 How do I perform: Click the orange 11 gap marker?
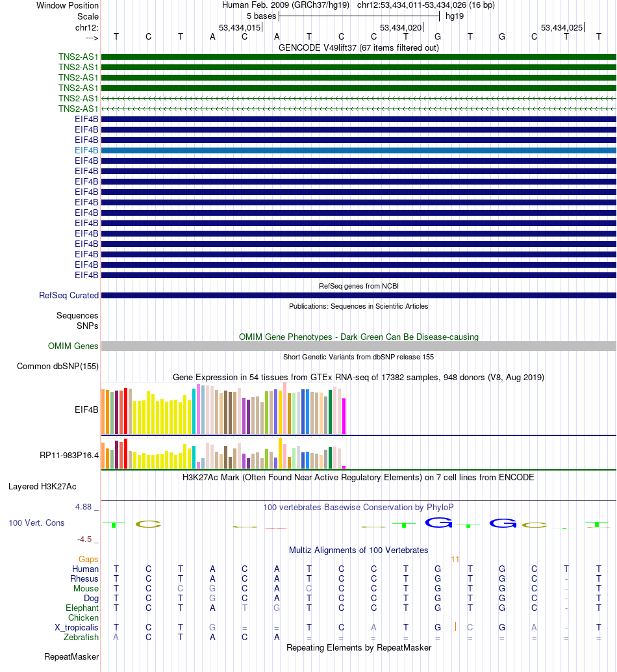pyautogui.click(x=455, y=560)
